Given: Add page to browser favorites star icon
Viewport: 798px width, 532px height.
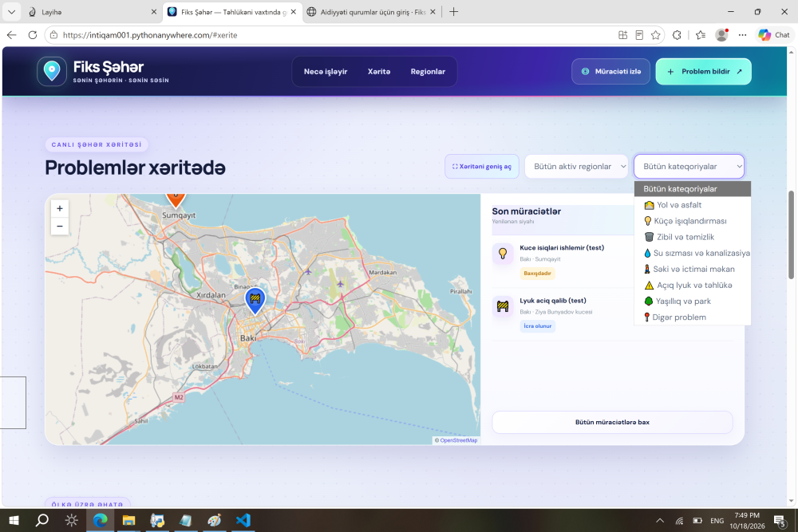Looking at the screenshot, I should (x=655, y=35).
